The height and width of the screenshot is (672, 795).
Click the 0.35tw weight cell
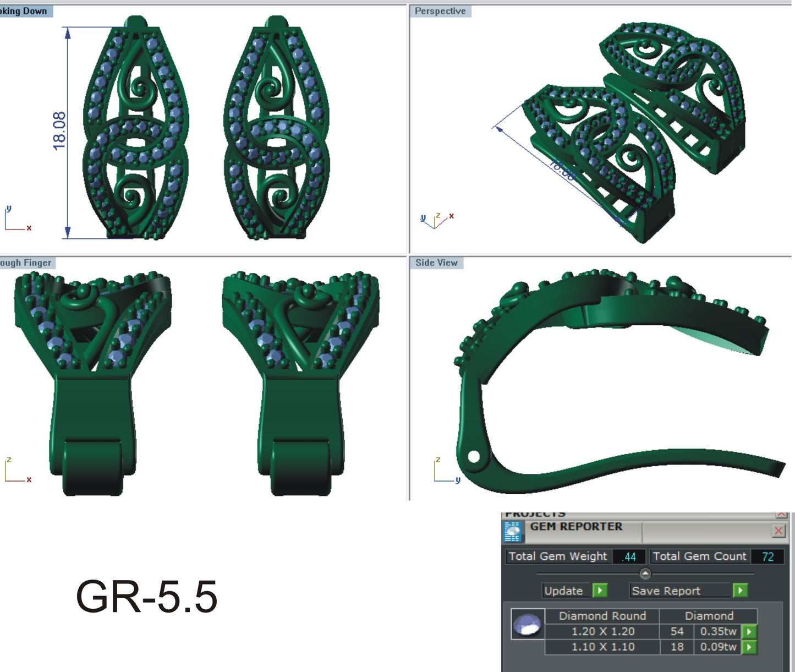click(718, 631)
